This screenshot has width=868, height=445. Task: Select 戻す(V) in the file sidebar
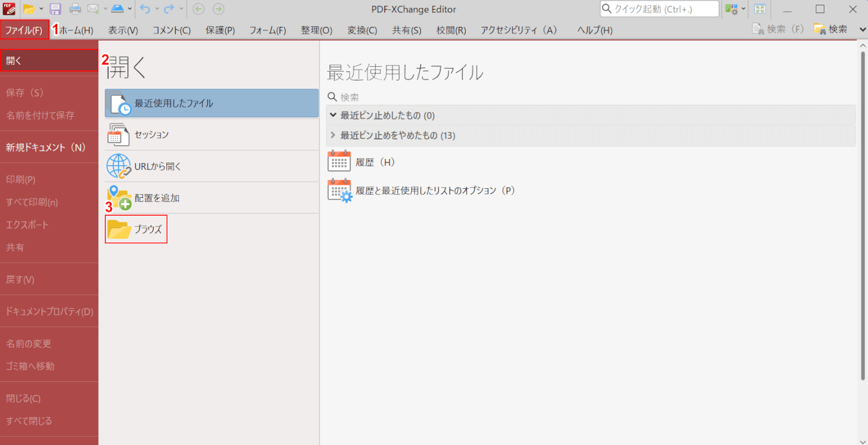coord(49,280)
